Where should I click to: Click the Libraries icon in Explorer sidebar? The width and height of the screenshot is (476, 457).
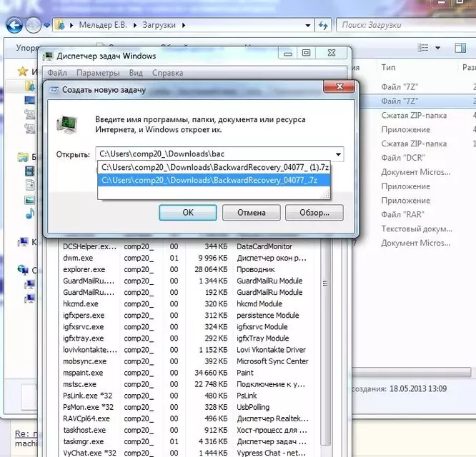(23, 157)
